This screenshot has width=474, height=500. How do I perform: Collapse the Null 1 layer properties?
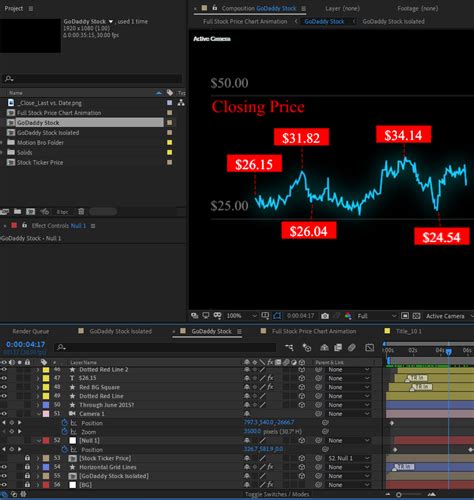39,440
